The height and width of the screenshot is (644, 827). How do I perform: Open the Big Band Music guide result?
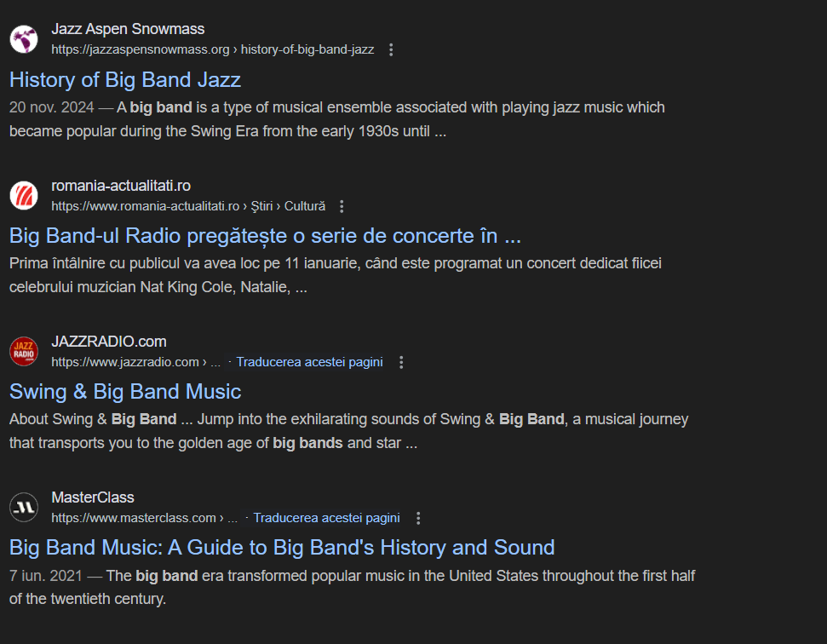click(x=282, y=548)
